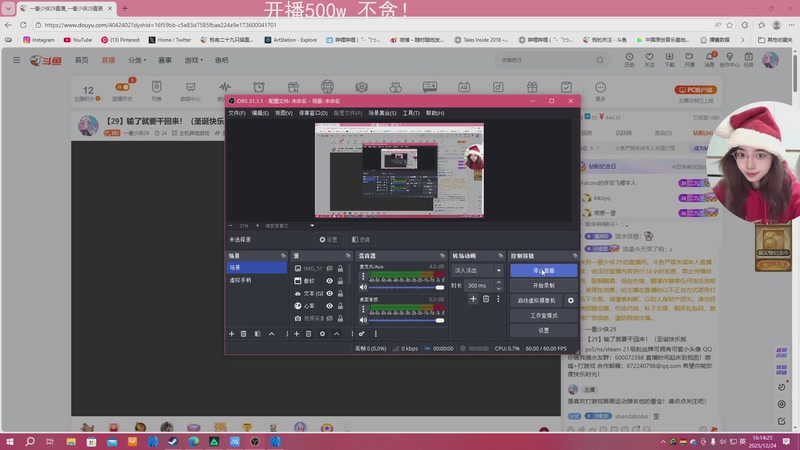Mute the desktop audio channel speaker icon

click(363, 320)
